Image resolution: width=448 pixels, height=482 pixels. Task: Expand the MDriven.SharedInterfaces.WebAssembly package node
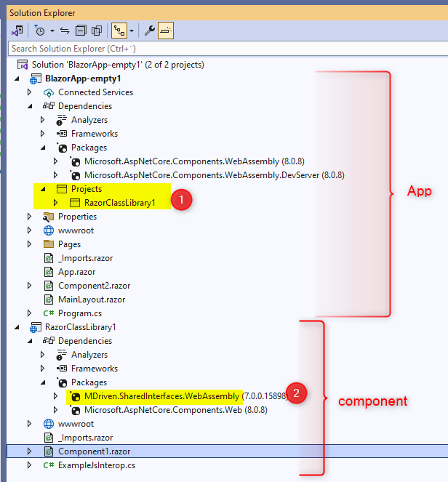click(56, 396)
